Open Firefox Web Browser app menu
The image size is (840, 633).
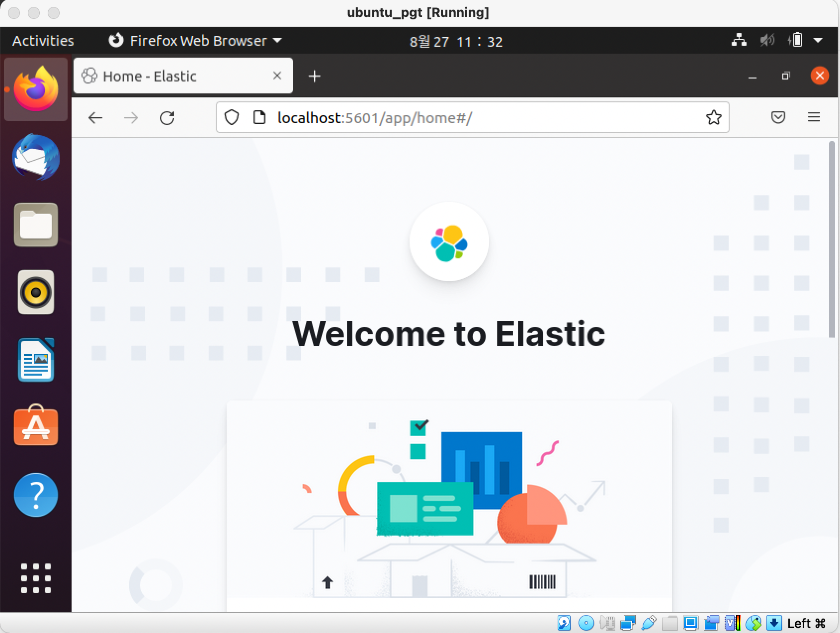coord(195,40)
